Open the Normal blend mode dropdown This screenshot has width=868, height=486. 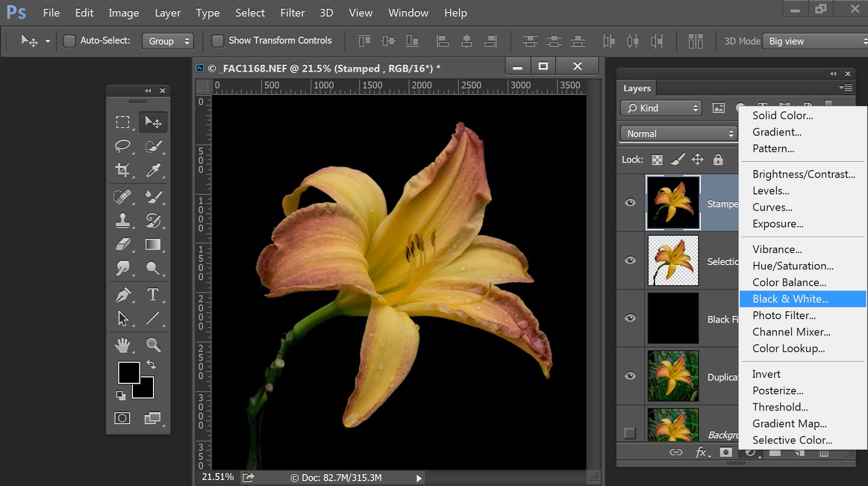679,134
